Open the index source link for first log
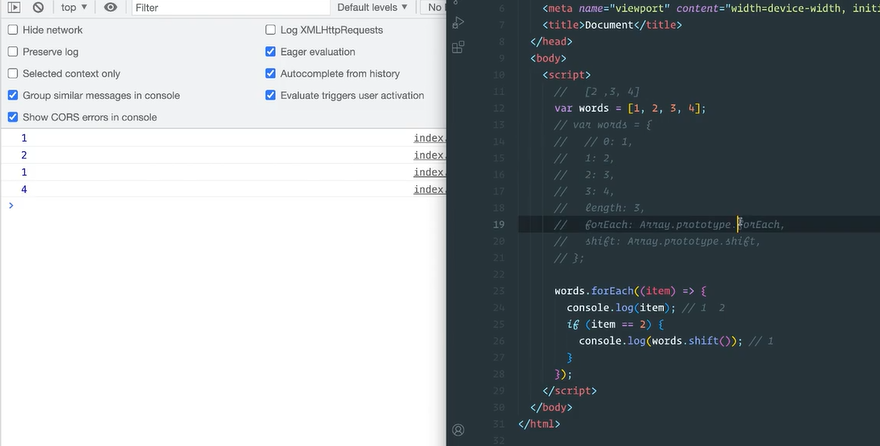This screenshot has height=446, width=880. [429, 138]
